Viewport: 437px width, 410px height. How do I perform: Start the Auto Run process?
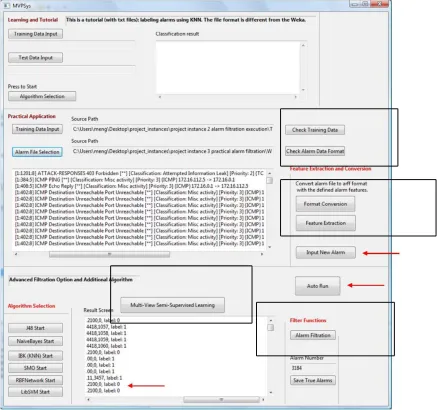318,286
